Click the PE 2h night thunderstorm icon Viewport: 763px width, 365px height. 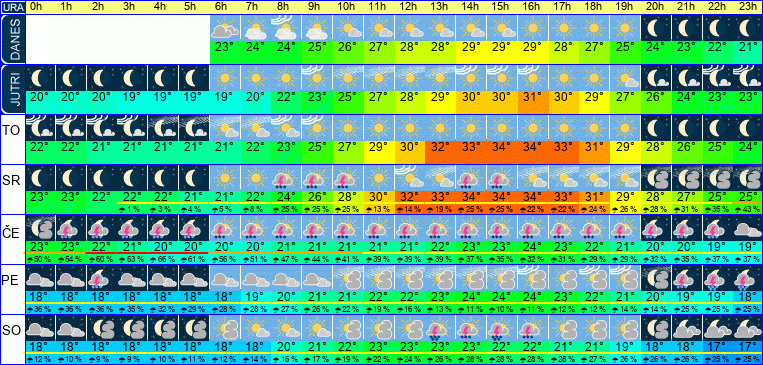tap(102, 278)
